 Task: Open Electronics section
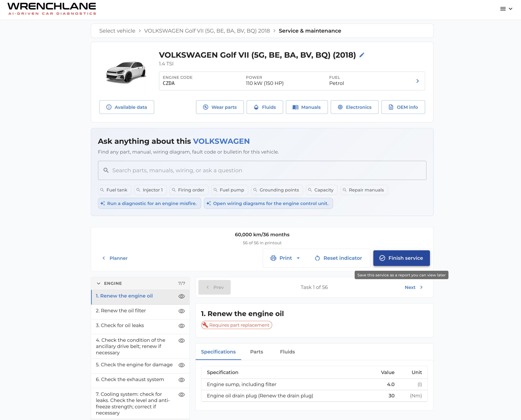coord(354,107)
